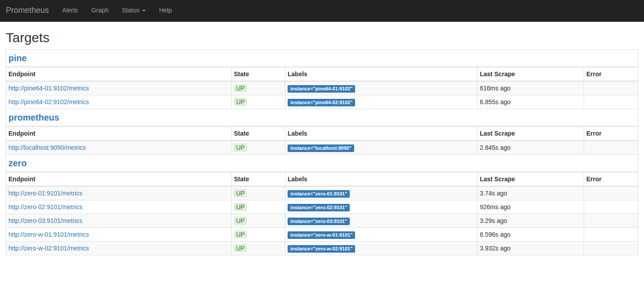Open http://zero-w-01:9101/metrics endpoint

point(48,234)
